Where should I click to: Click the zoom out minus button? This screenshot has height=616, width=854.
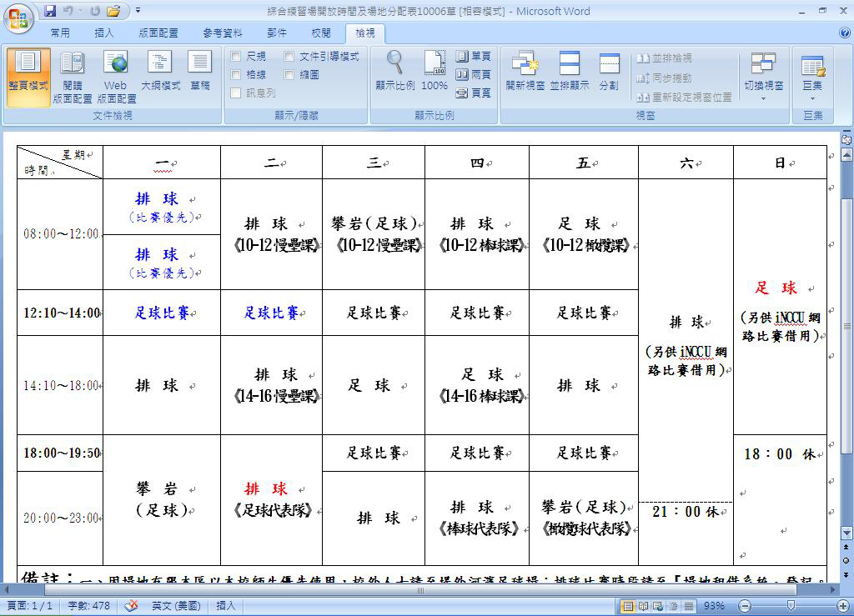[x=745, y=606]
